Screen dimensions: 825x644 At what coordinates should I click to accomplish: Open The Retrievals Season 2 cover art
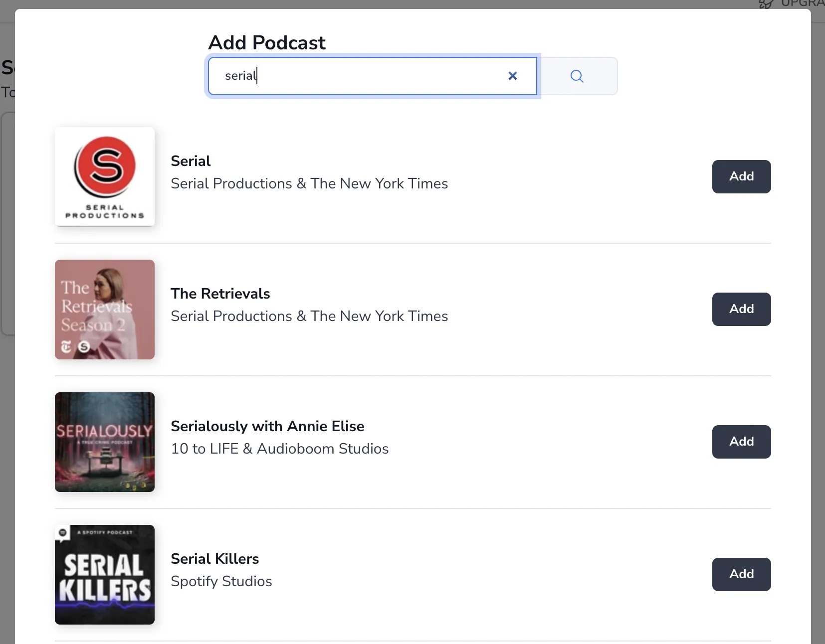pos(105,310)
